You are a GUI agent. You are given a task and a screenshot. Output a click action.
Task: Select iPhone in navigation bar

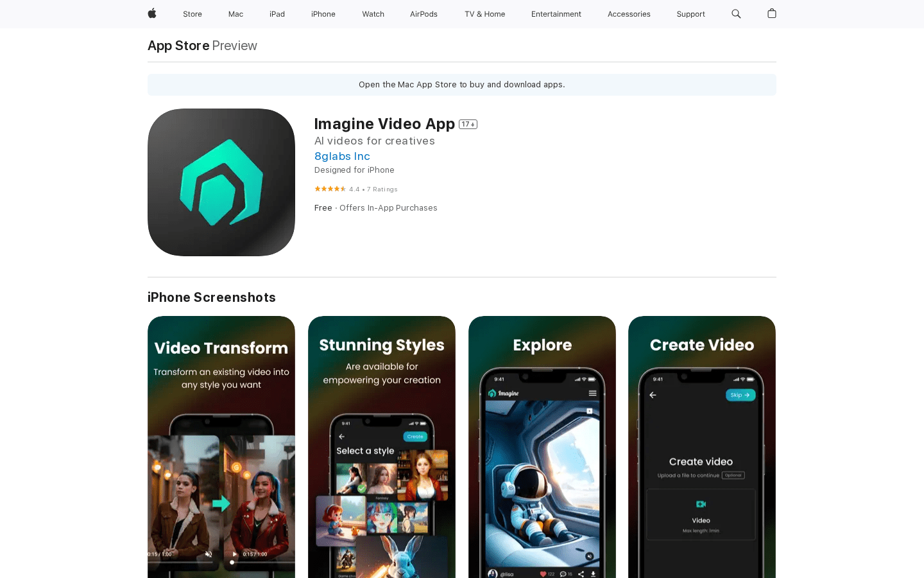323,14
